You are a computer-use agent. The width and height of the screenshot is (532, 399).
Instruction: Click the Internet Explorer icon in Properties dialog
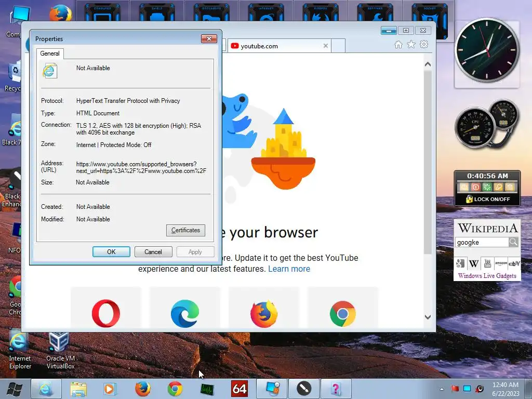point(49,71)
